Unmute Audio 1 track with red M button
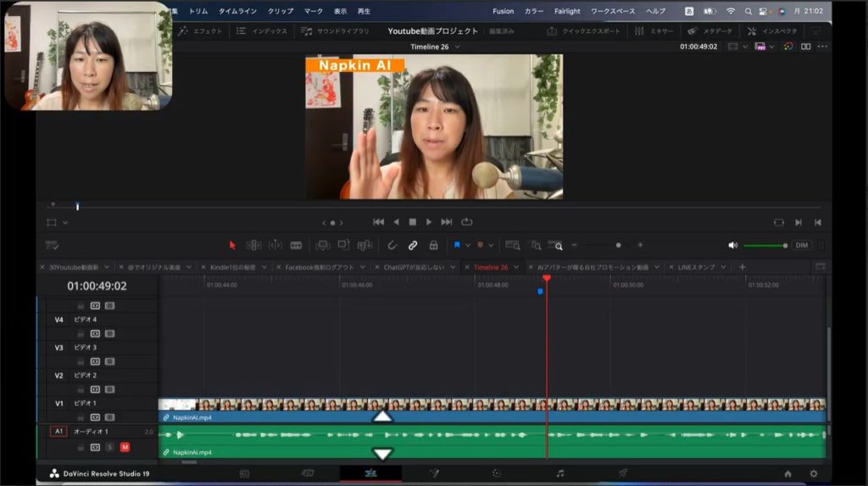The height and width of the screenshot is (486, 868). click(125, 447)
